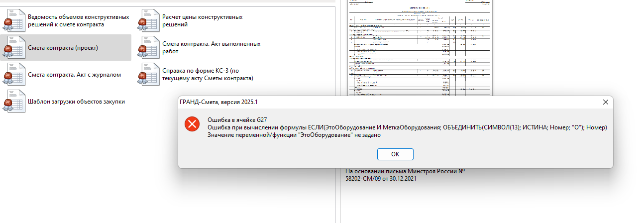Select Расчет цены конструктивных решений template
The image size is (644, 223).
(x=202, y=21)
